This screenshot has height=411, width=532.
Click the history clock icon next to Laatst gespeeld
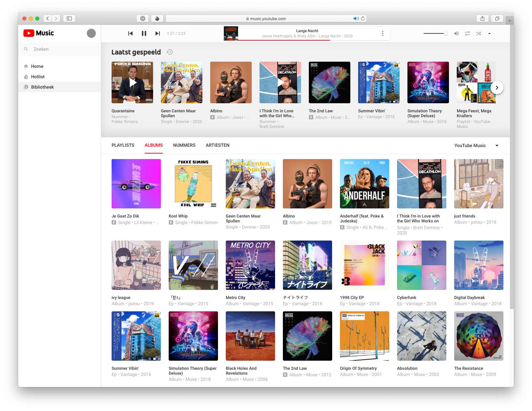point(170,52)
